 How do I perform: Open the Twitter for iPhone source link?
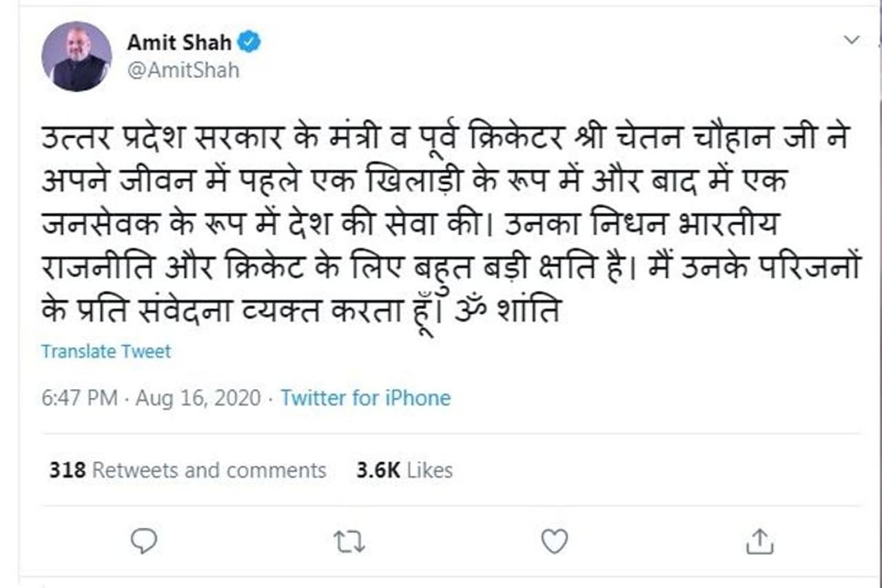pyautogui.click(x=365, y=398)
